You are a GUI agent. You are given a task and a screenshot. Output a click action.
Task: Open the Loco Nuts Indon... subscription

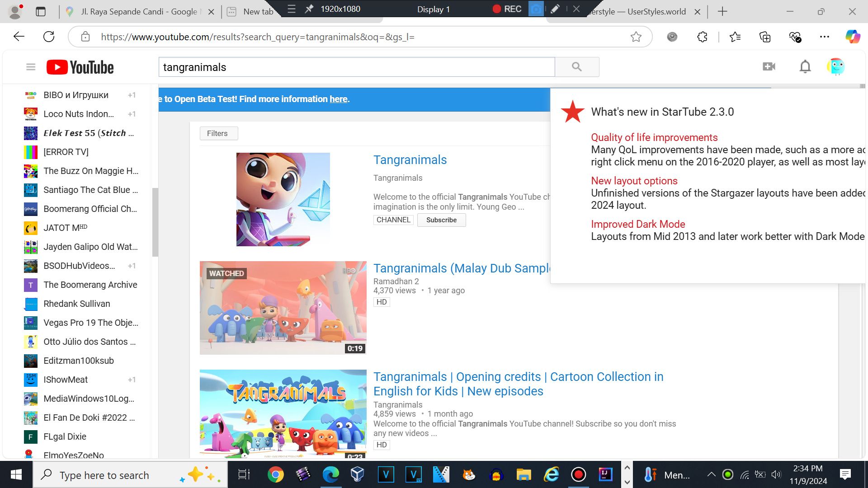pos(80,114)
